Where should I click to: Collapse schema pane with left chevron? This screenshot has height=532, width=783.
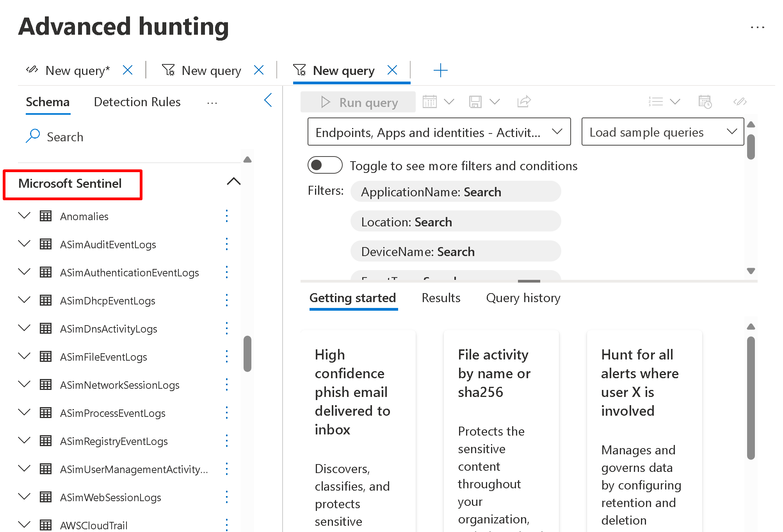point(268,100)
